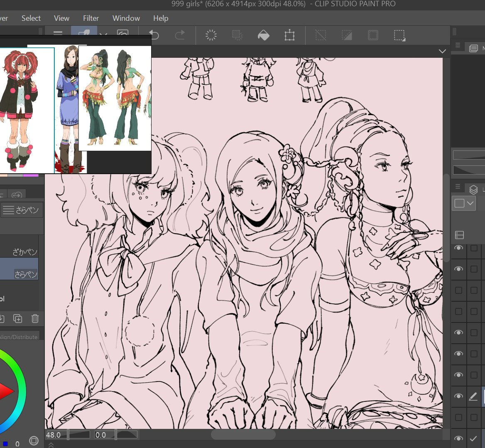
Task: Click the link-arrows tab icon above さらペン
Action: [17, 195]
